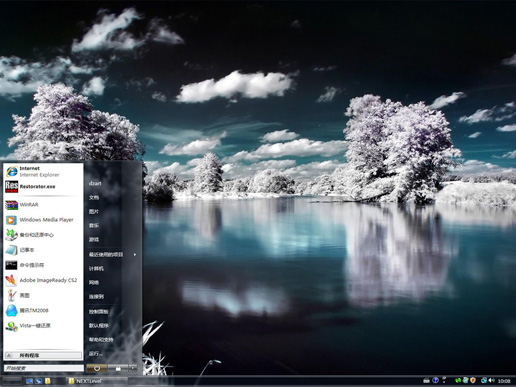Open 记事本 (Notepad) from the Start menu

coord(43,250)
